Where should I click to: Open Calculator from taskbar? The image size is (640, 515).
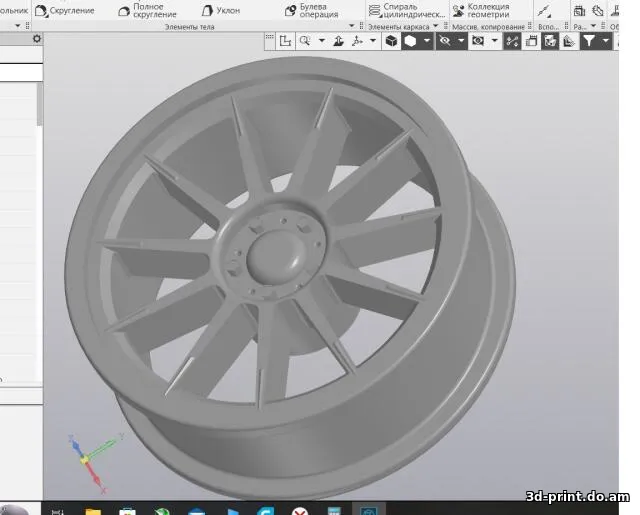click(334, 511)
